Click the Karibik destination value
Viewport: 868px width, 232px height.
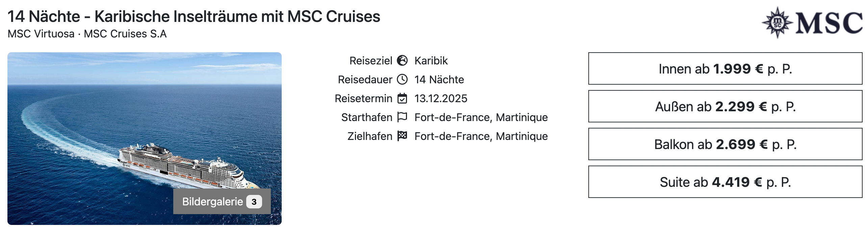[x=431, y=61]
